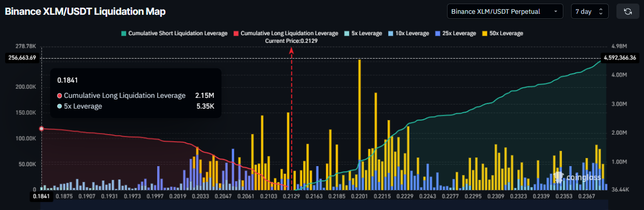
Task: Click the red marker dot at 0.1841
Action: [x=42, y=129]
